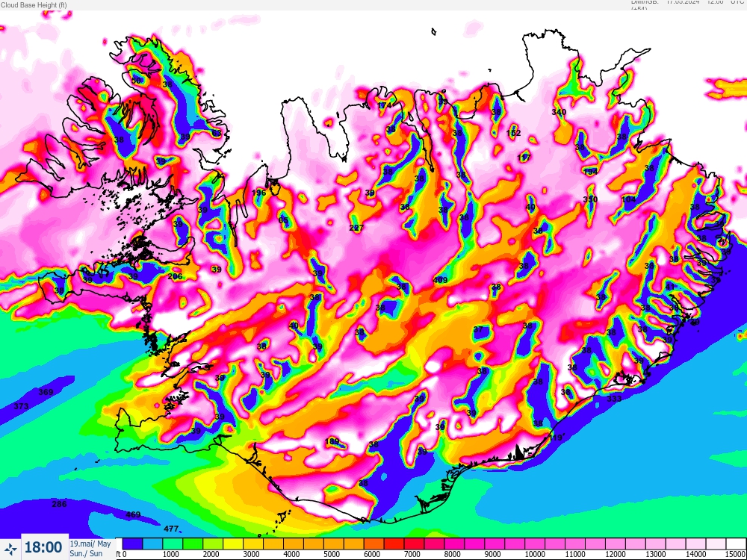Click the 37 value on the map
The height and width of the screenshot is (560, 747).
[x=478, y=329]
